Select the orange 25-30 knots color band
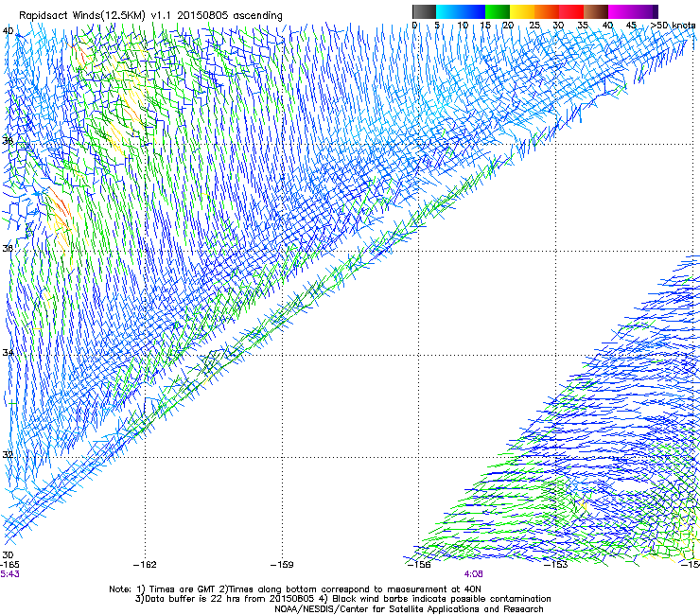 tap(547, 11)
